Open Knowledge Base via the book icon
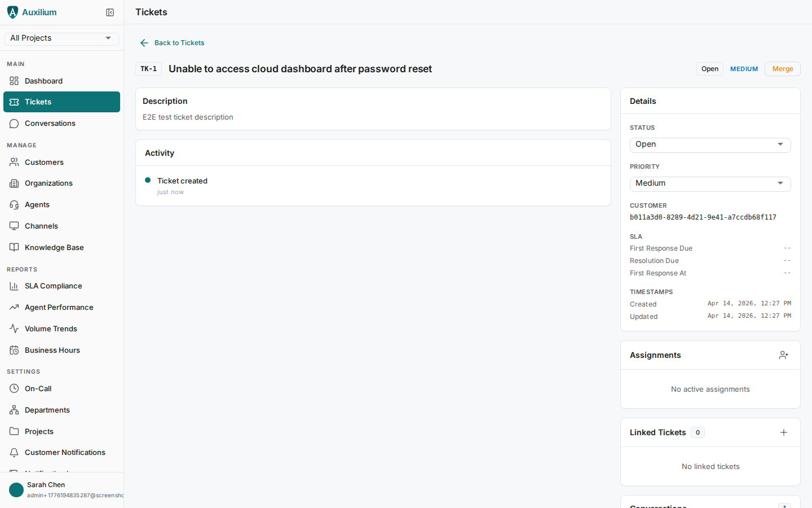Image resolution: width=812 pixels, height=508 pixels. tap(14, 247)
